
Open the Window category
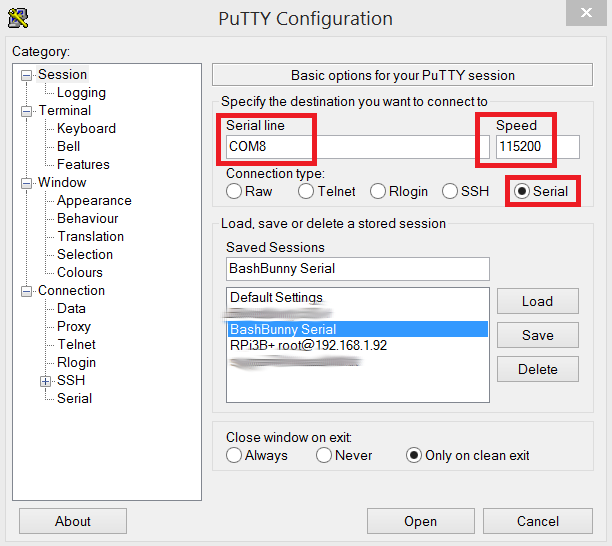[x=62, y=182]
